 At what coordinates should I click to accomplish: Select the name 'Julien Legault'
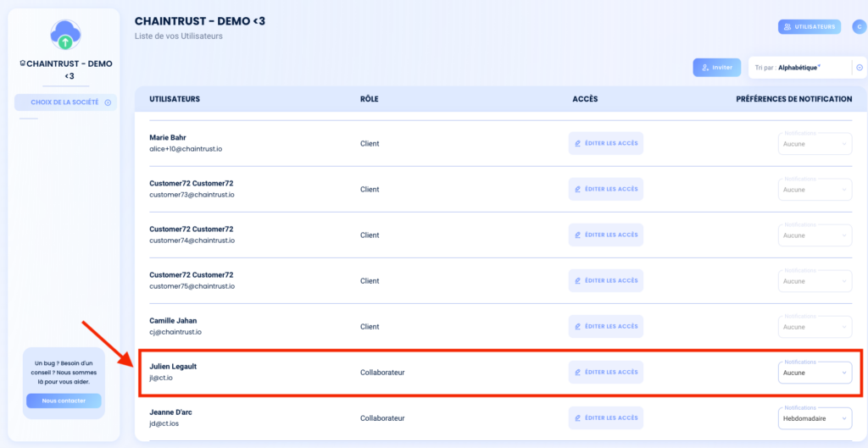[173, 366]
